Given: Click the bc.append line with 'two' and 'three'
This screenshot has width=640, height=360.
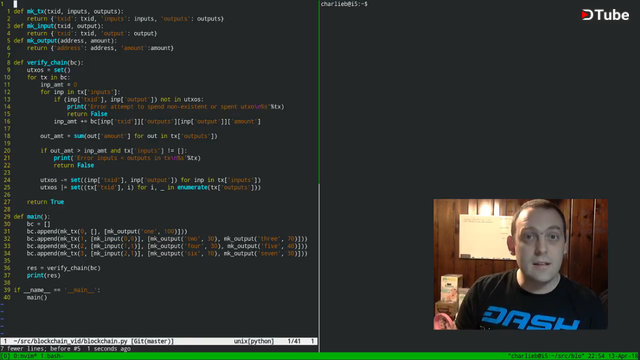Looking at the screenshot, I should [167, 239].
